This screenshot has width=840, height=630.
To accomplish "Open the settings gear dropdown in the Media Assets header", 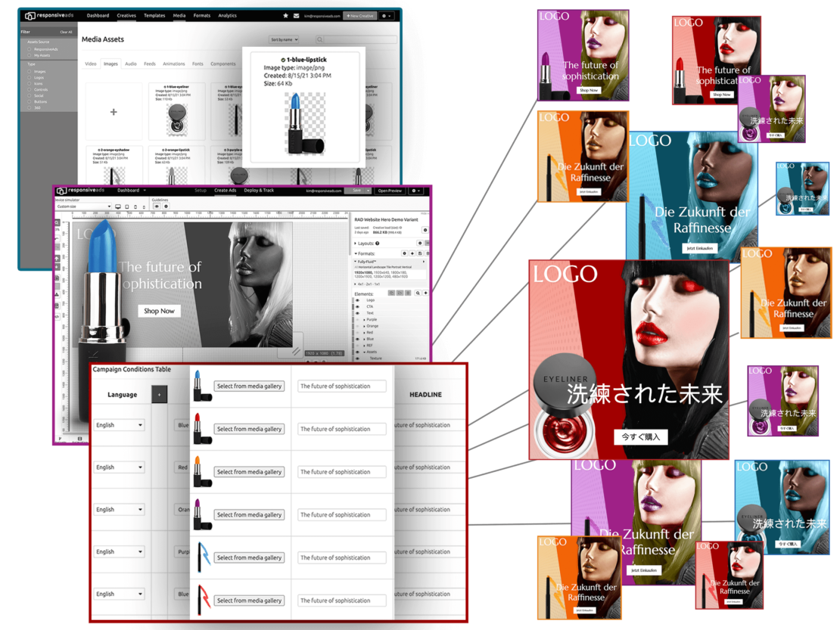I will coord(387,16).
